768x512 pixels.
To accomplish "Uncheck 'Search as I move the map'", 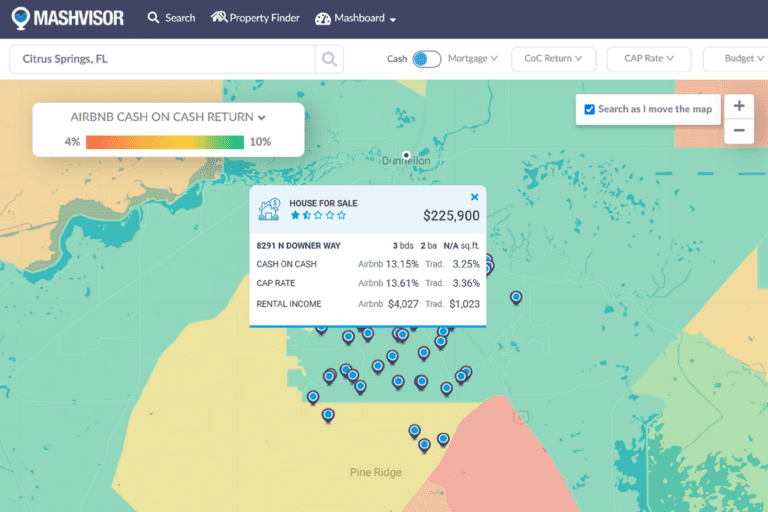I will pos(590,109).
